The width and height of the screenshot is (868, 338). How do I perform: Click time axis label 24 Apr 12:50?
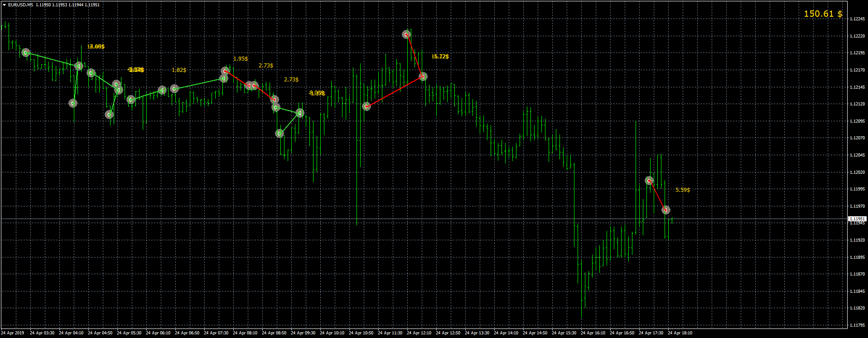tap(448, 333)
